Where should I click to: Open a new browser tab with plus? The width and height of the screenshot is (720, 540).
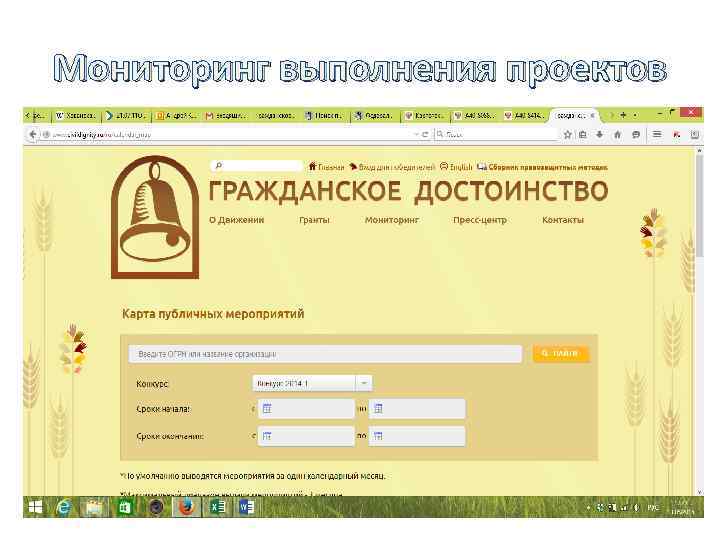click(623, 115)
